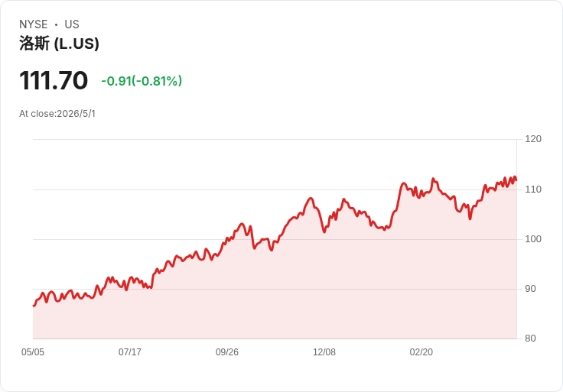The width and height of the screenshot is (563, 392).
Task: Click the 09/26 date axis label
Action: point(227,352)
